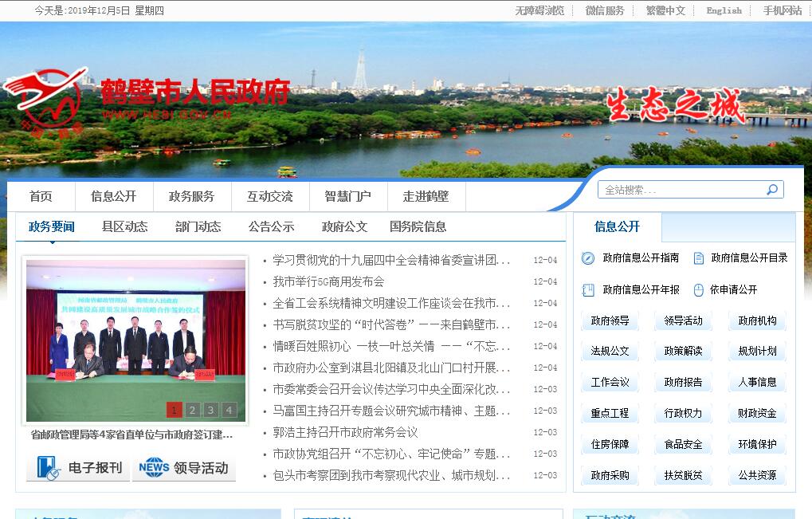Screen dimensions: 812x519
Task: Click the 政府信息公开指南 compass icon
Action: click(588, 258)
